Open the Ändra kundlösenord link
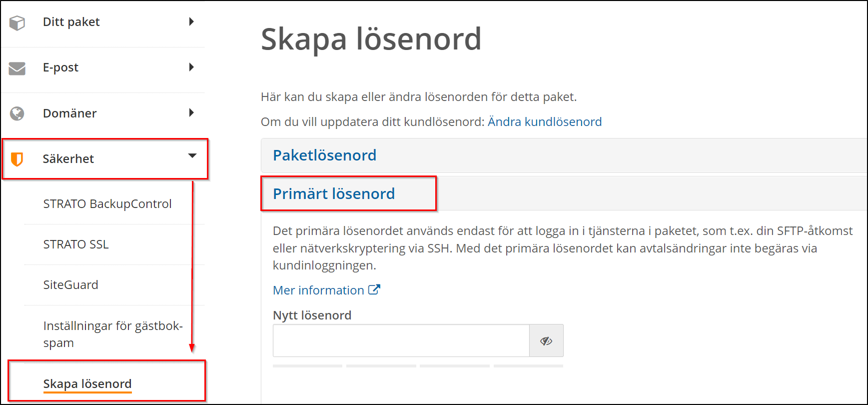 click(544, 121)
